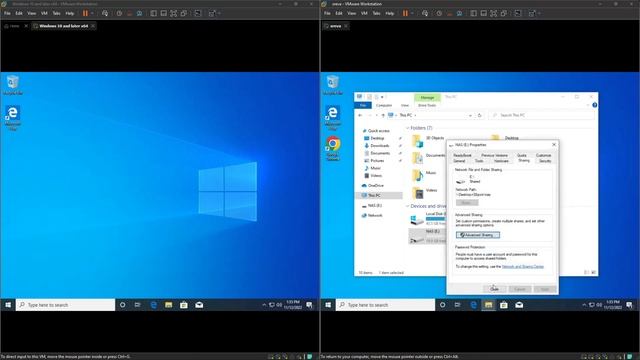Switch to General tab in NAS Properties
The width and height of the screenshot is (640, 360).
click(459, 161)
